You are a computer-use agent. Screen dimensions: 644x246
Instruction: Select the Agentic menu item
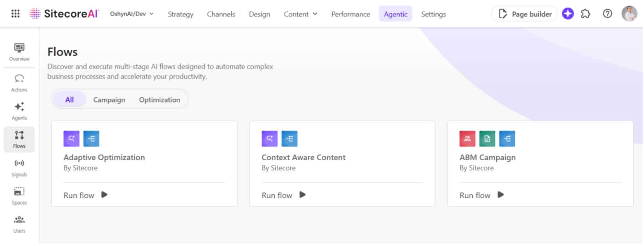click(x=395, y=14)
